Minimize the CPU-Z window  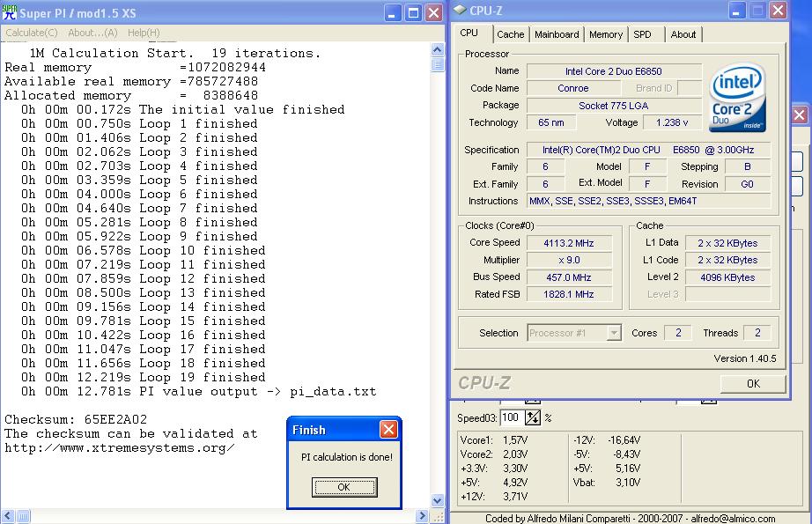coord(737,11)
